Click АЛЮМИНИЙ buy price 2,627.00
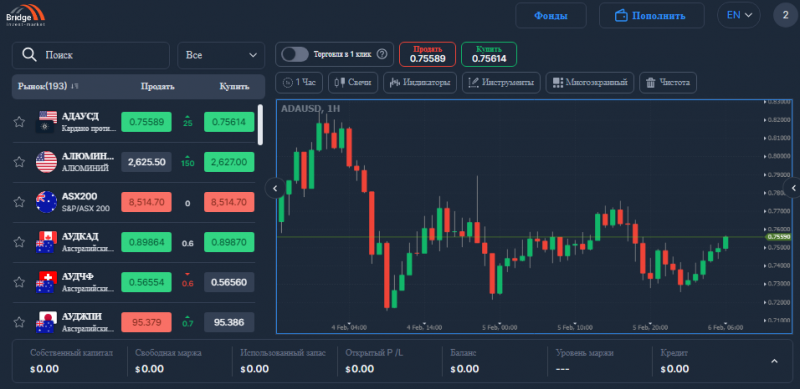This screenshot has height=389, width=800. click(x=229, y=162)
